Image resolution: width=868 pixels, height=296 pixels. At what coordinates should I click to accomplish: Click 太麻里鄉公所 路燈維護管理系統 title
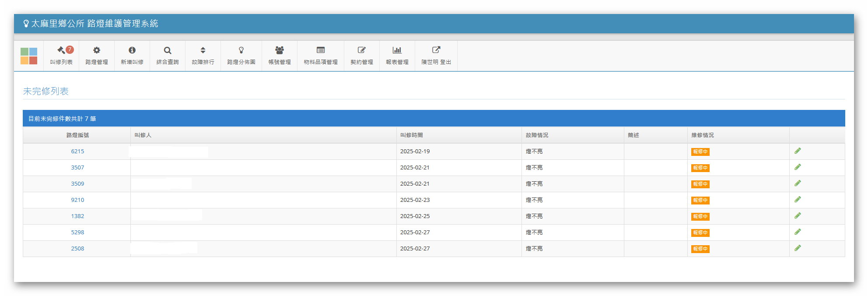[x=94, y=24]
